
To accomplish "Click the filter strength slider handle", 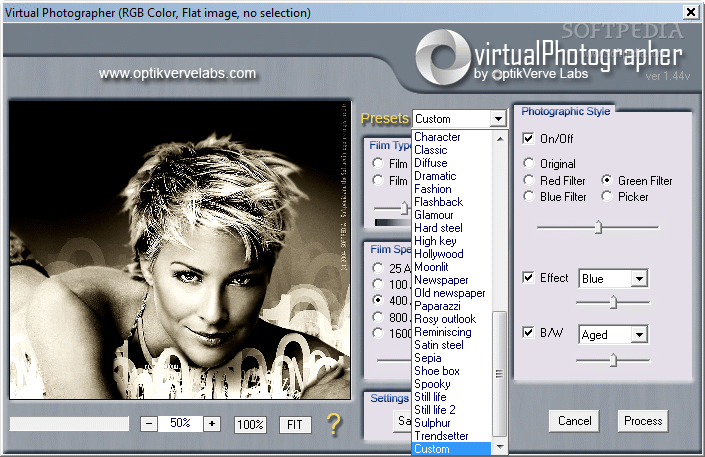I will [598, 227].
